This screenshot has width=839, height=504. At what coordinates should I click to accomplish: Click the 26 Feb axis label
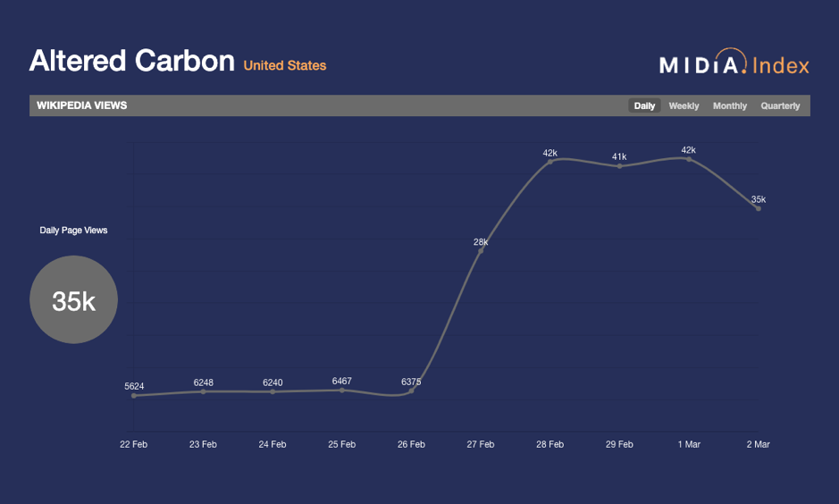[x=411, y=444]
